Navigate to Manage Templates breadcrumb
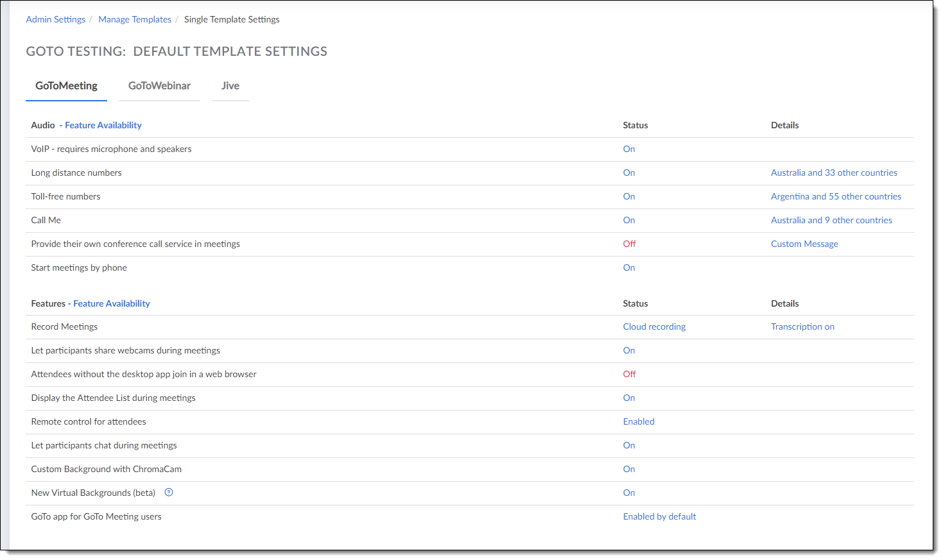 tap(135, 19)
